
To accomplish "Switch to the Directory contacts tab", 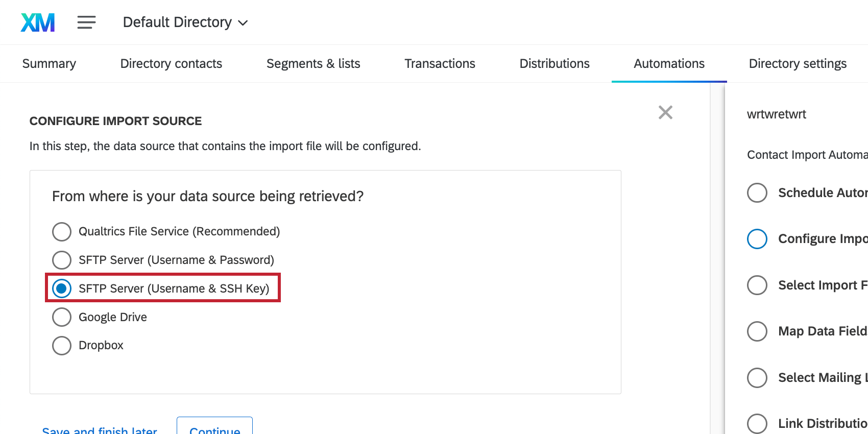I will coord(171,64).
